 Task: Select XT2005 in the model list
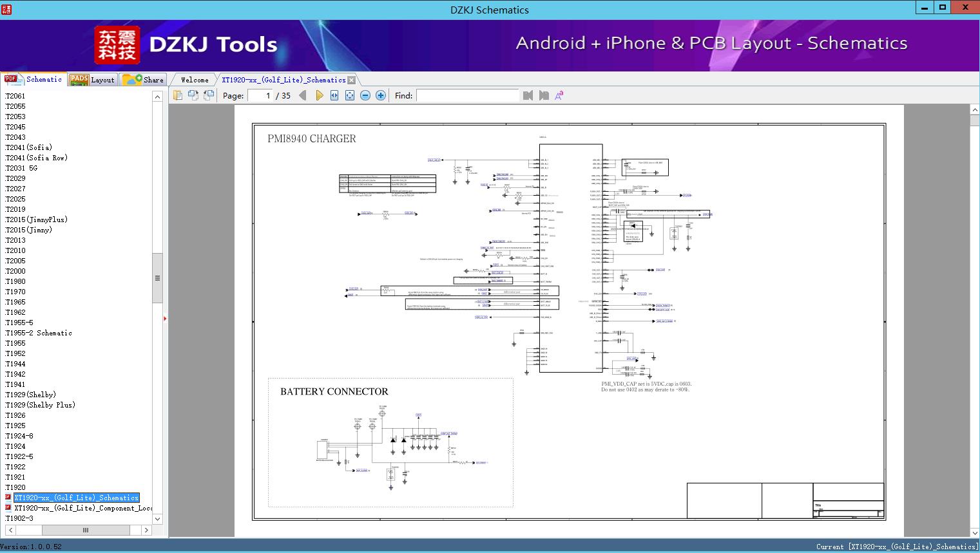point(15,261)
